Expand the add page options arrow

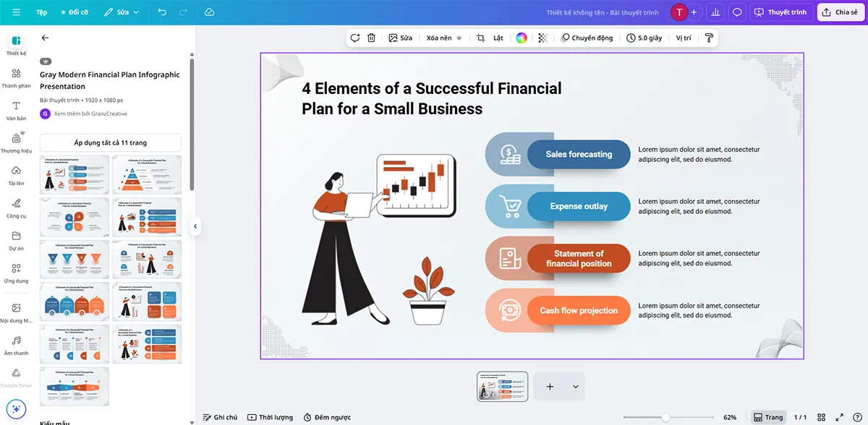click(576, 387)
